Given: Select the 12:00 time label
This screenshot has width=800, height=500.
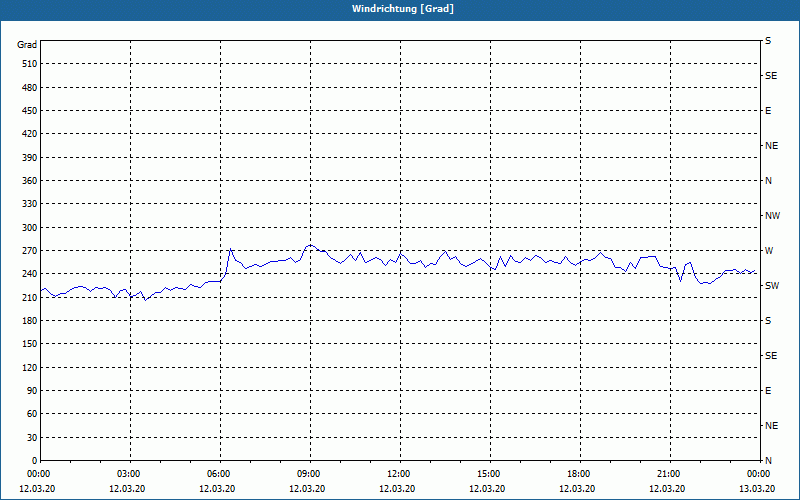Looking at the screenshot, I should [x=400, y=474].
